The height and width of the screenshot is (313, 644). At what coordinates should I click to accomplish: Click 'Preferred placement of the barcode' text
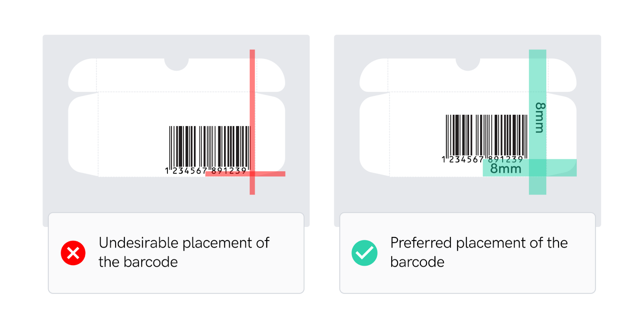479,252
